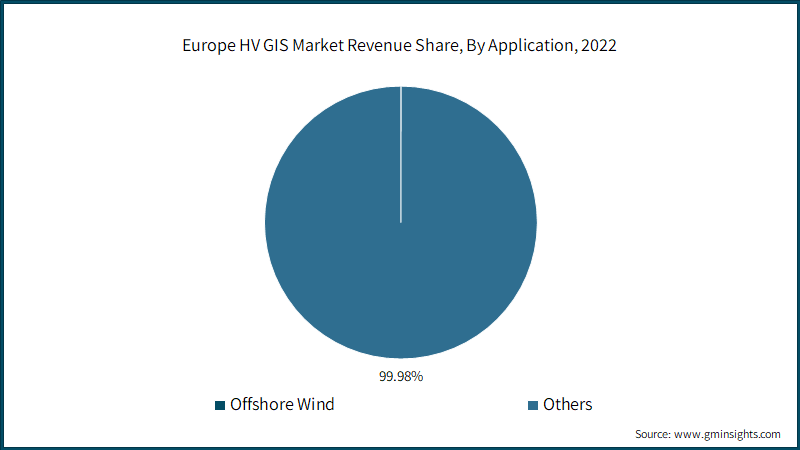Image resolution: width=800 pixels, height=450 pixels.
Task: Select the 'Offshore Wind' legend label
Action: [282, 405]
